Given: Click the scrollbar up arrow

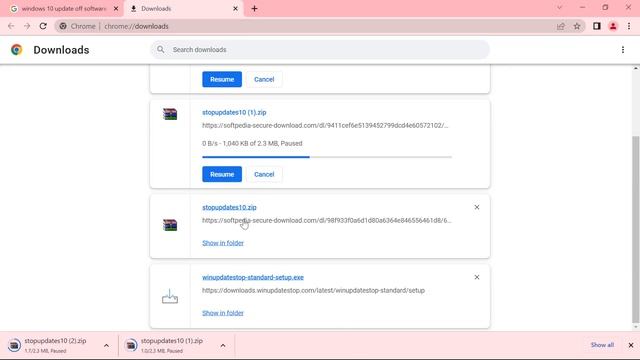Looking at the screenshot, I should tap(636, 69).
